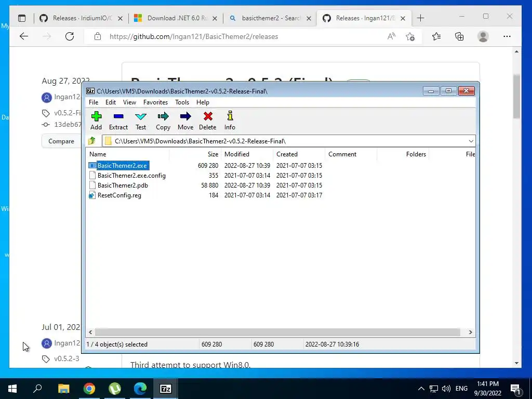This screenshot has height=399, width=532.
Task: Click the Extract toolbar icon
Action: pos(118,116)
